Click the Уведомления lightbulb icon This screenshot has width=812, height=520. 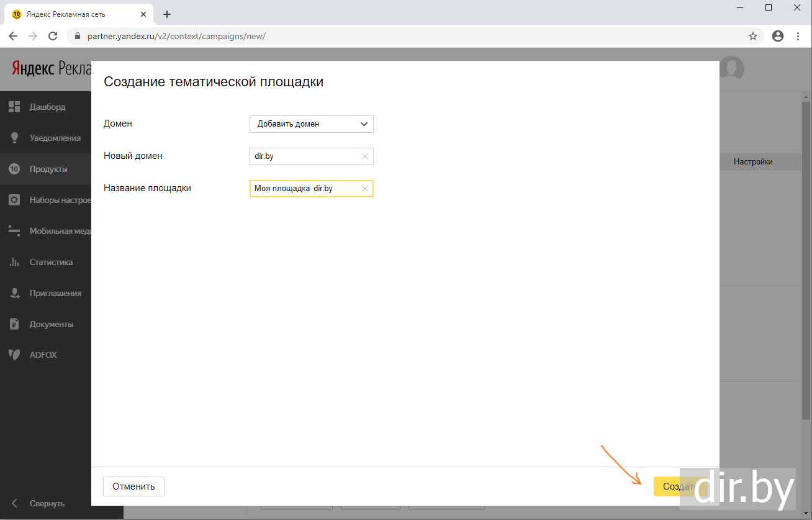tap(14, 138)
